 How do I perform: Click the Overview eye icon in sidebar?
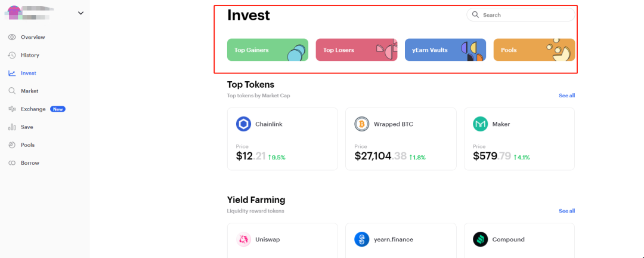pos(12,37)
